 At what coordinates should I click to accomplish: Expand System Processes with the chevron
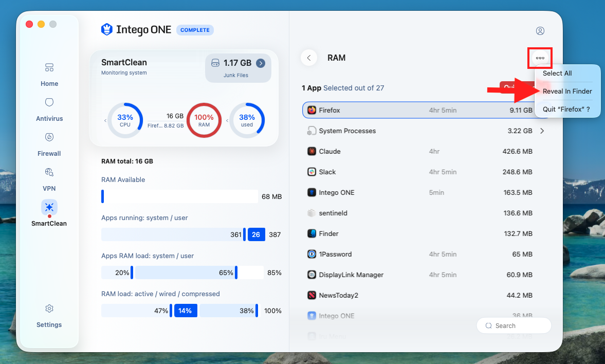pyautogui.click(x=542, y=131)
